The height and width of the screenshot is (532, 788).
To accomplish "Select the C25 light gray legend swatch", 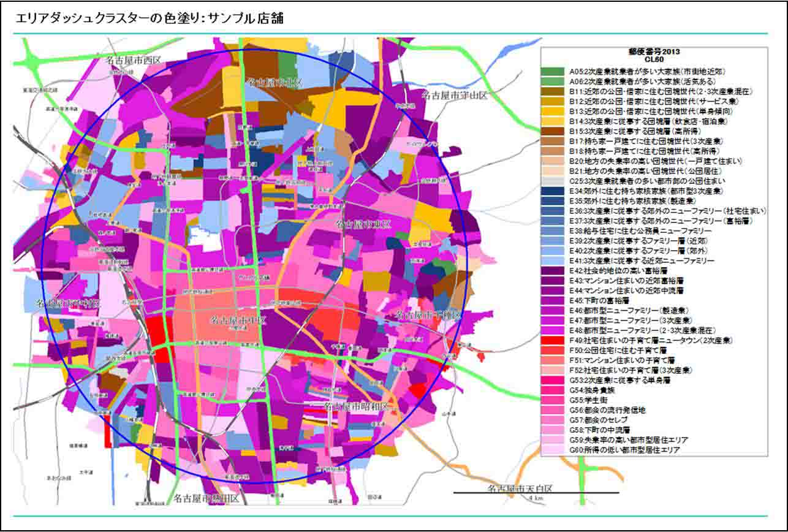I will coord(552,181).
